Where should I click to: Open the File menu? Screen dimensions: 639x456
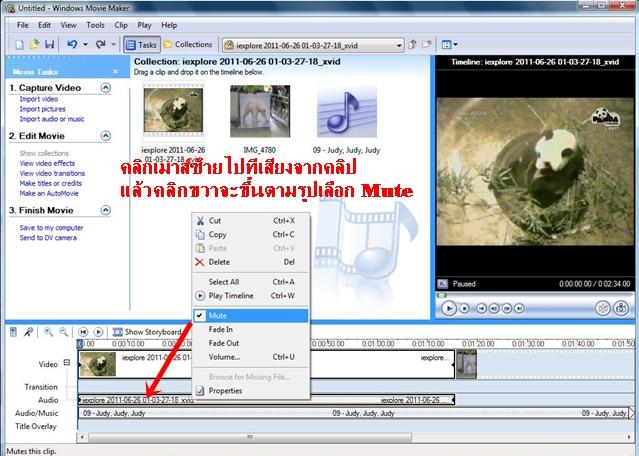[22, 25]
